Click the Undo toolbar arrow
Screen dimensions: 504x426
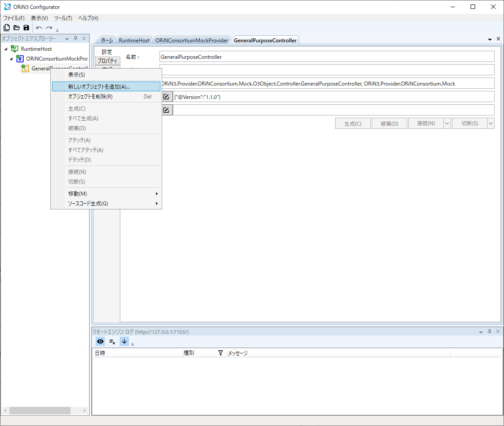tap(39, 28)
